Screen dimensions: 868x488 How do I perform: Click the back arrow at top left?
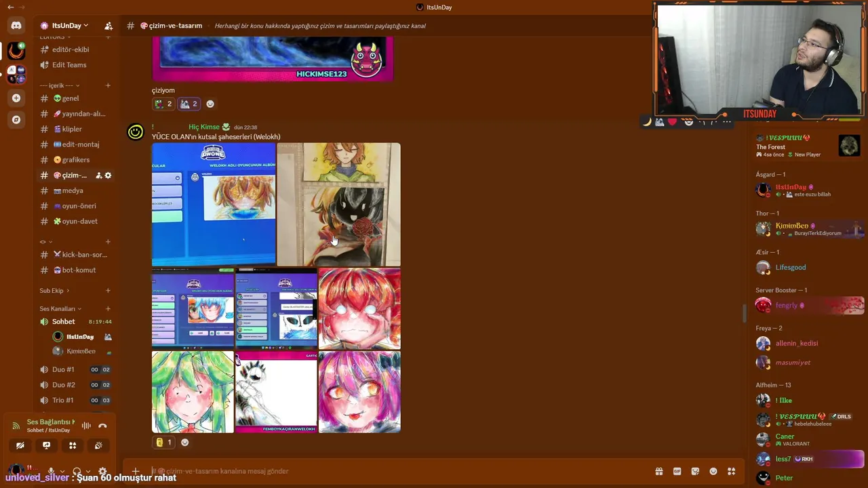(10, 7)
